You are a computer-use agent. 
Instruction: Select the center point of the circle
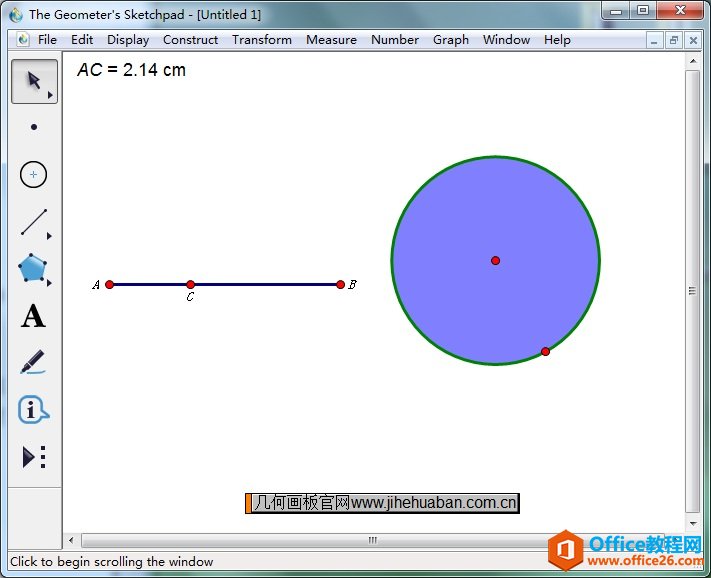pyautogui.click(x=495, y=260)
